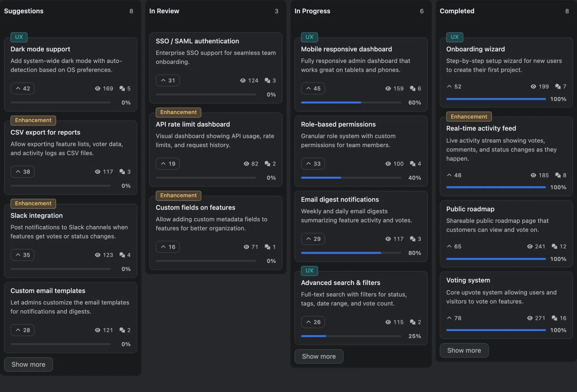Upvote CSV export for reports card
Image resolution: width=577 pixels, height=392 pixels.
coord(22,172)
